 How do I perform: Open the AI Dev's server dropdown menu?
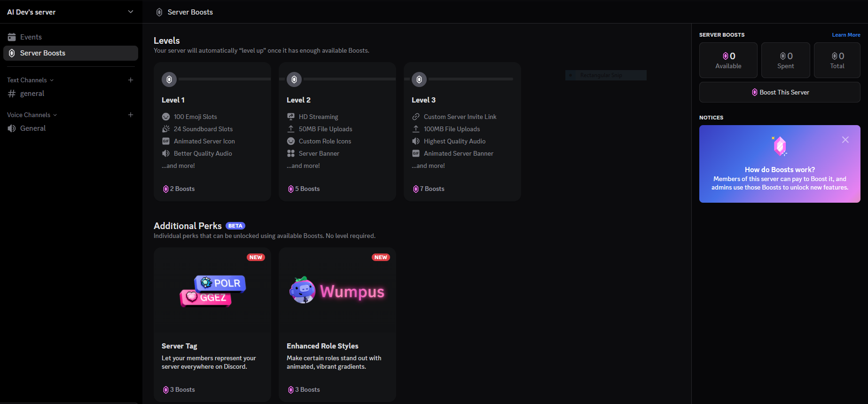70,12
